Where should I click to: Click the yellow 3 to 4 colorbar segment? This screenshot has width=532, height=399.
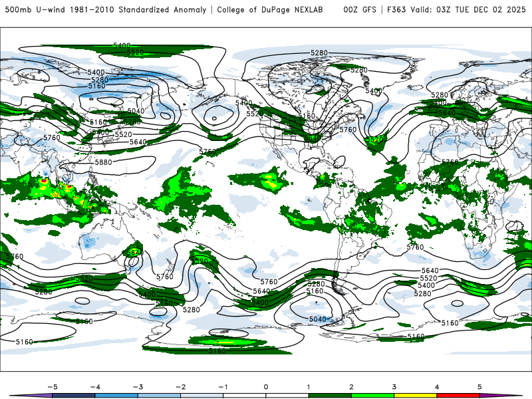coord(415,396)
